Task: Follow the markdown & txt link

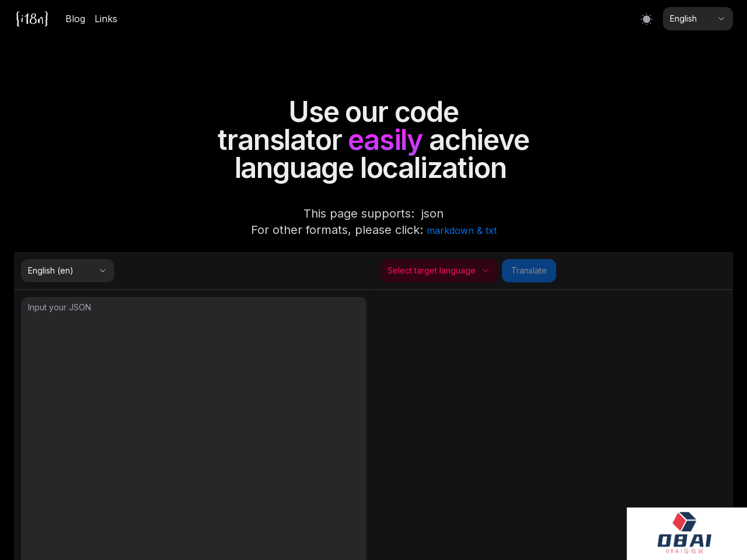Action: pyautogui.click(x=462, y=230)
